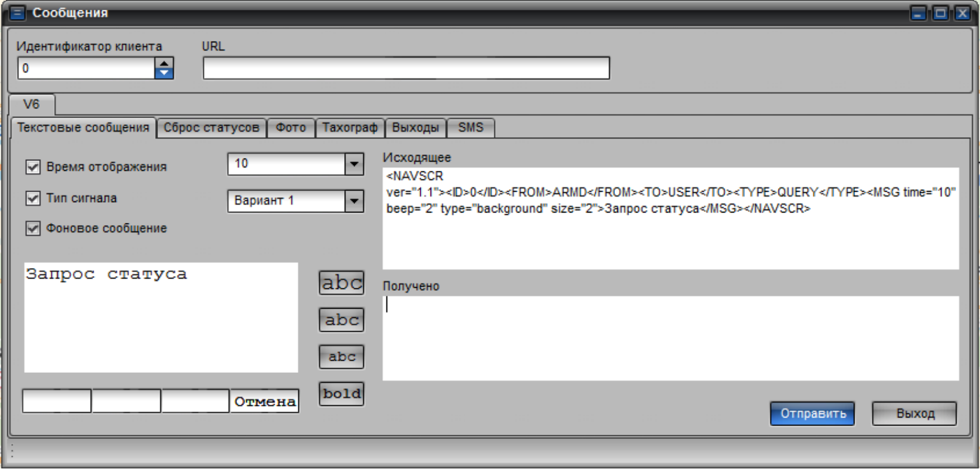
Task: Click the Выход button
Action: (x=914, y=413)
